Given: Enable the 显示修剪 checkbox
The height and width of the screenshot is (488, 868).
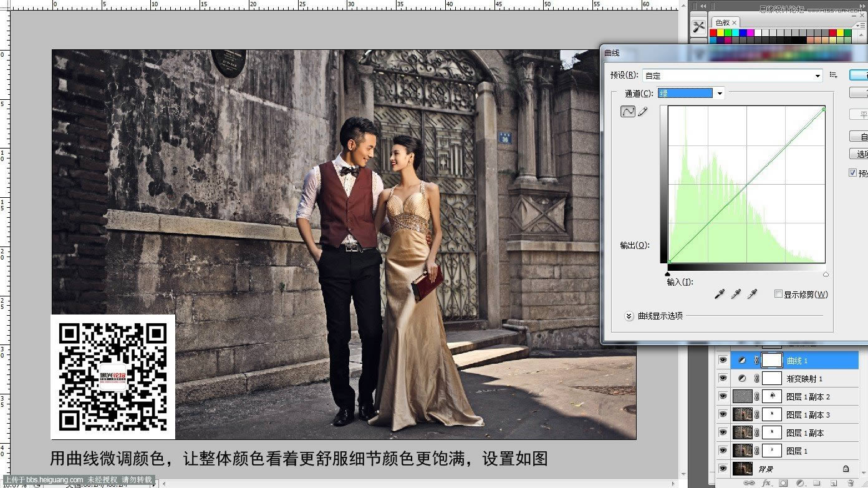Looking at the screenshot, I should click(778, 294).
